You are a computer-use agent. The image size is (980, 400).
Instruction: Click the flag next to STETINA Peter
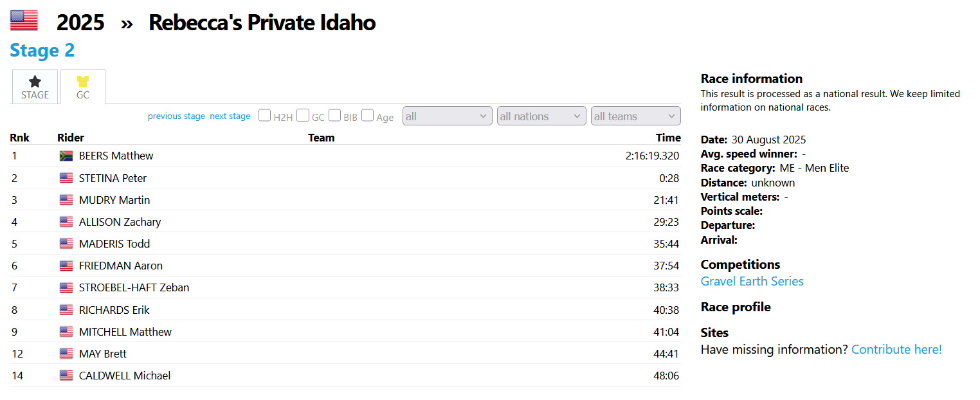(66, 178)
